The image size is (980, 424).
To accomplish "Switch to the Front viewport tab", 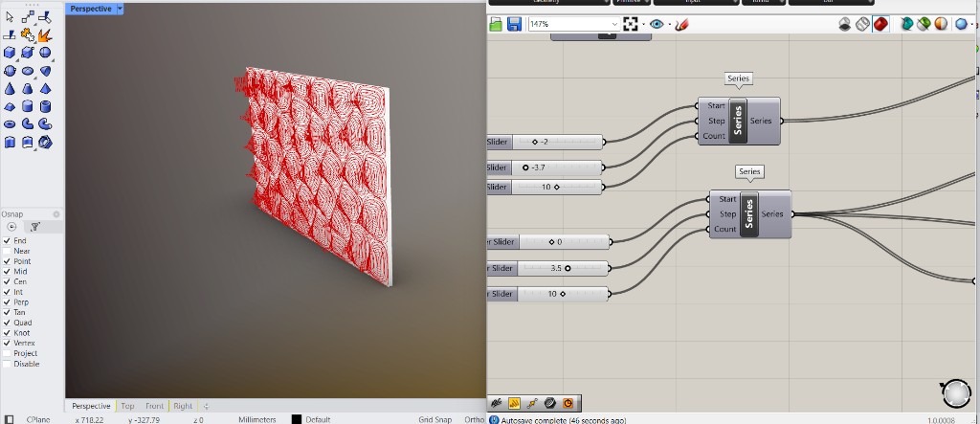I will point(154,406).
